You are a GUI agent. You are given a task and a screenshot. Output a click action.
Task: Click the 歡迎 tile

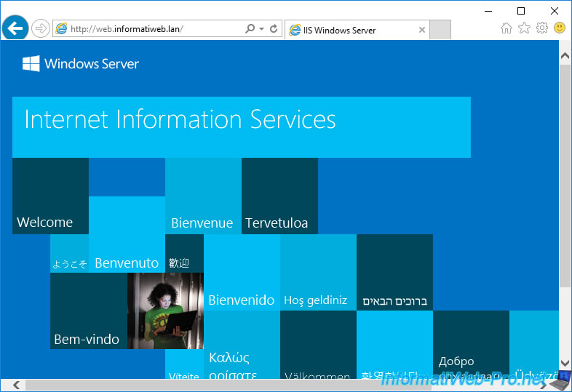tap(184, 253)
